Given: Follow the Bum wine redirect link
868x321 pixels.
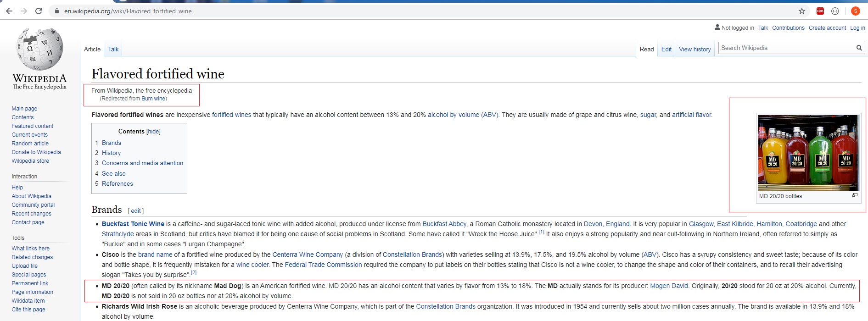Looking at the screenshot, I should click(x=153, y=99).
